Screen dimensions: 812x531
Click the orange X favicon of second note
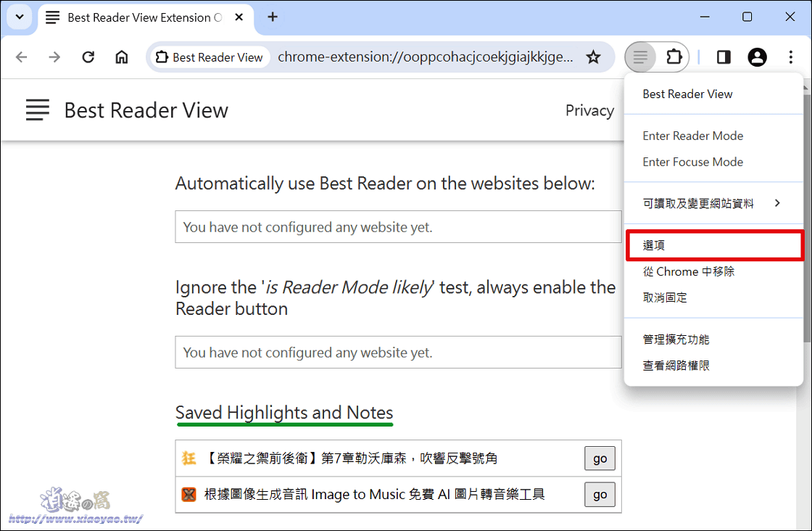click(x=189, y=495)
